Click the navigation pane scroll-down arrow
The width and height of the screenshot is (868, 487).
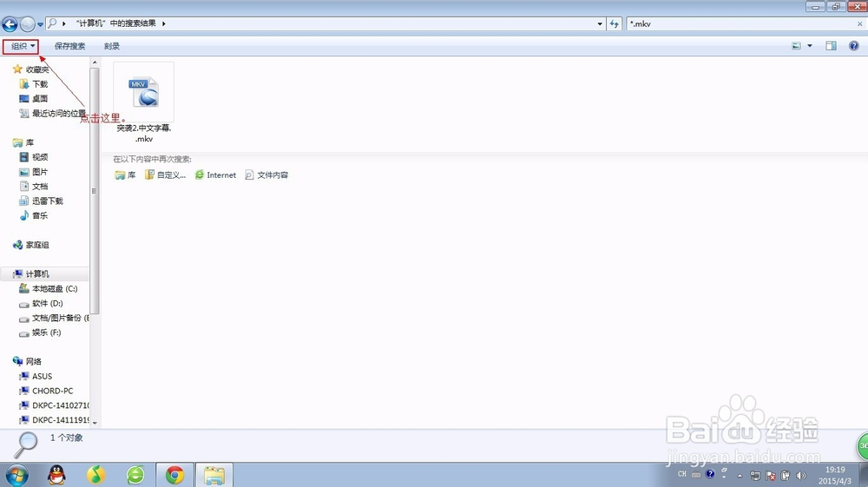tap(95, 423)
